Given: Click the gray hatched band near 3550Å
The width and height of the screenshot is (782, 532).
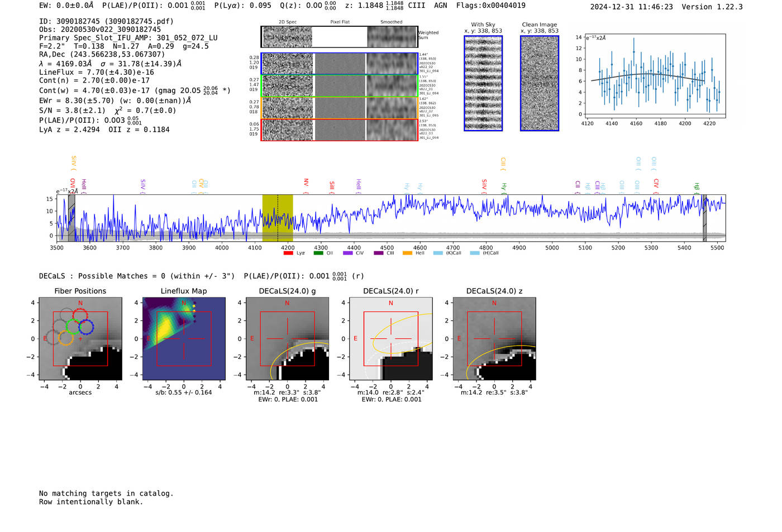Looking at the screenshot, I should pos(71,218).
